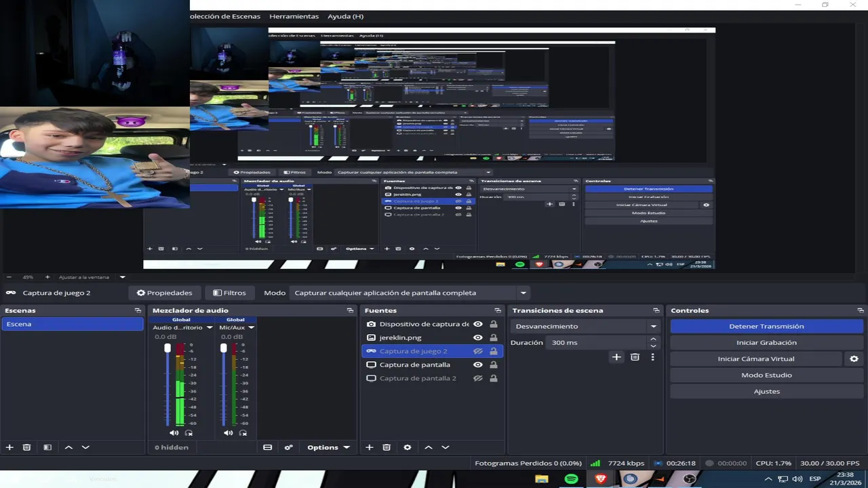Open Spotify from the taskbar
Screen dimensions: 868x488
pyautogui.click(x=571, y=479)
